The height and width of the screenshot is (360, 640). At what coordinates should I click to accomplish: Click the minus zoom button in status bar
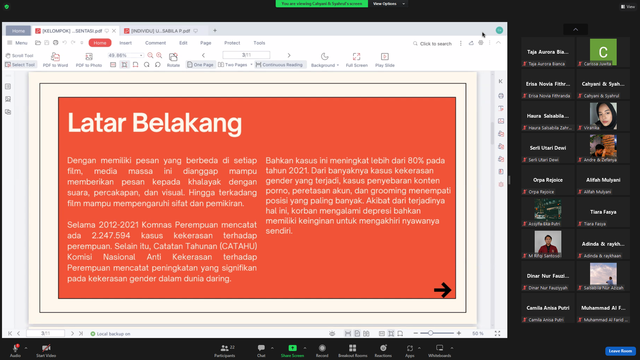pos(416,333)
